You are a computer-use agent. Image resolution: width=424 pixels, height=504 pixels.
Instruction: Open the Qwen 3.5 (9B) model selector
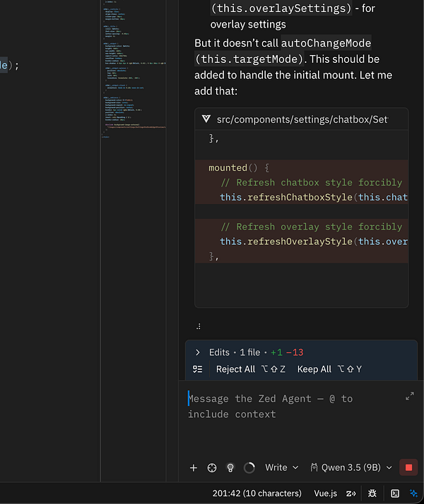351,467
